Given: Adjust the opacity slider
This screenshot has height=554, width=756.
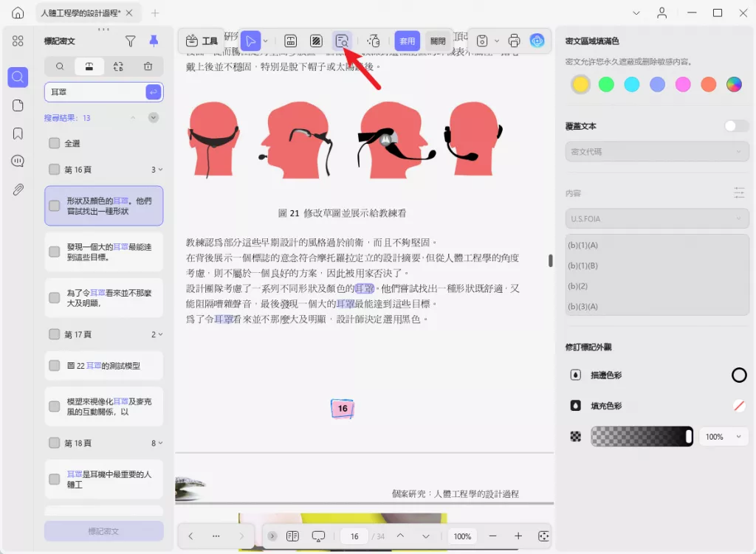Looking at the screenshot, I should [x=642, y=437].
